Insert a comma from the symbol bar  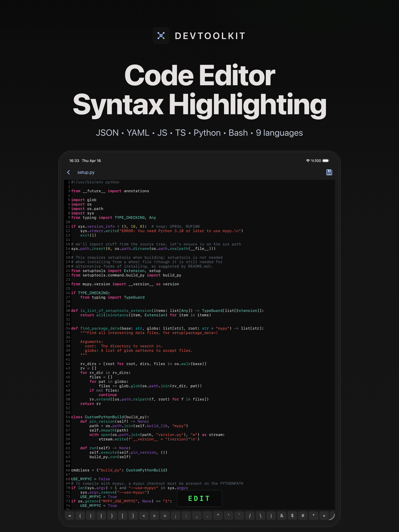coord(197,516)
